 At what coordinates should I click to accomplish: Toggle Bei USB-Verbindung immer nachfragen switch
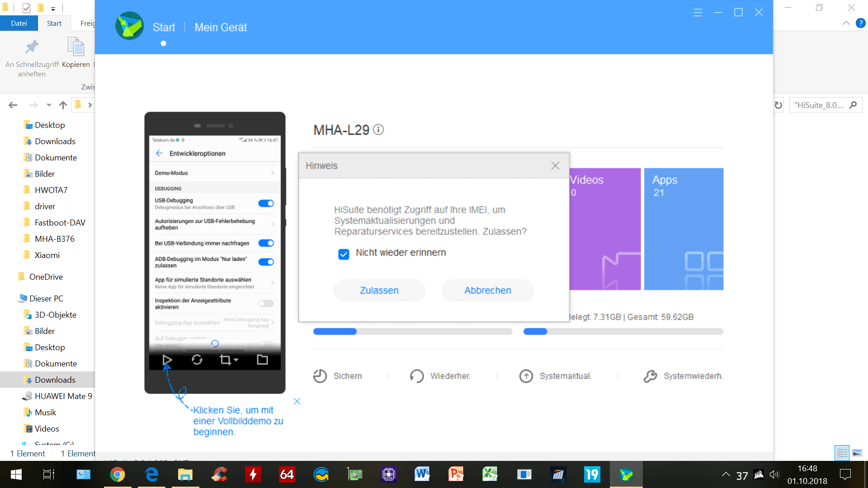[x=266, y=243]
